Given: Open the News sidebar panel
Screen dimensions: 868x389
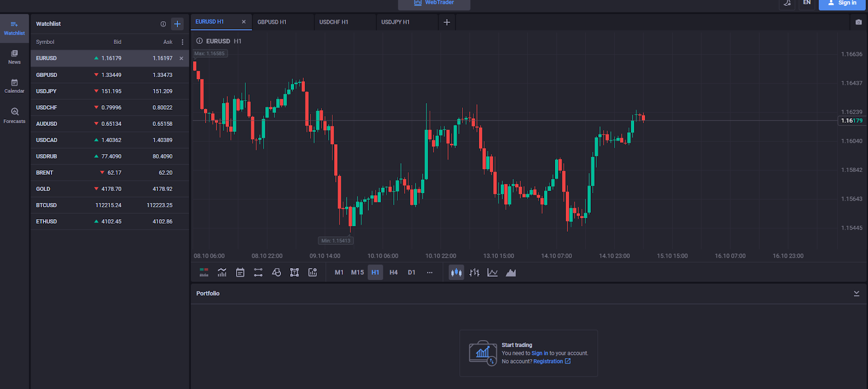Looking at the screenshot, I should click(15, 56).
